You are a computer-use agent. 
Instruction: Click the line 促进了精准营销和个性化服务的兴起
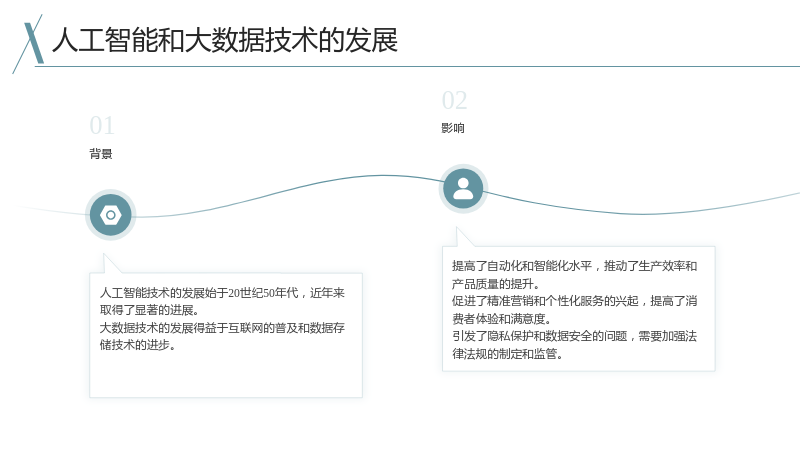pyautogui.click(x=545, y=301)
